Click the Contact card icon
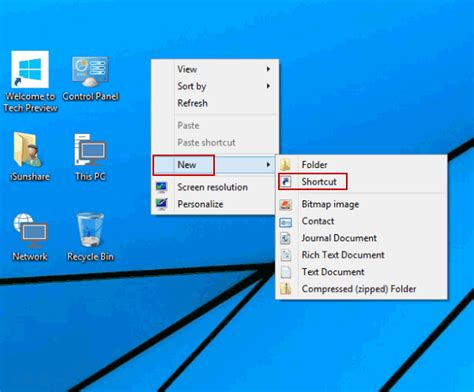Screen dimensions: 474x392 pyautogui.click(x=286, y=221)
